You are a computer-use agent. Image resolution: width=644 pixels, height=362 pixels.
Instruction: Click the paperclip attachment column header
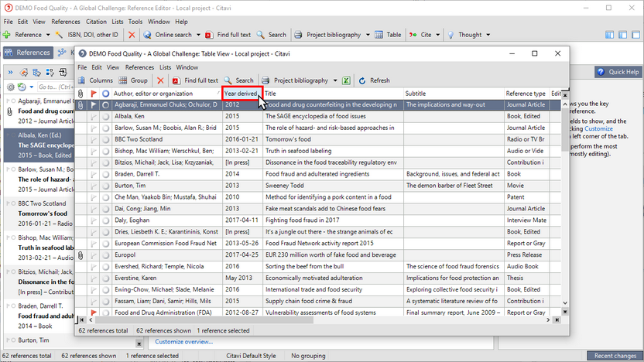(80, 94)
